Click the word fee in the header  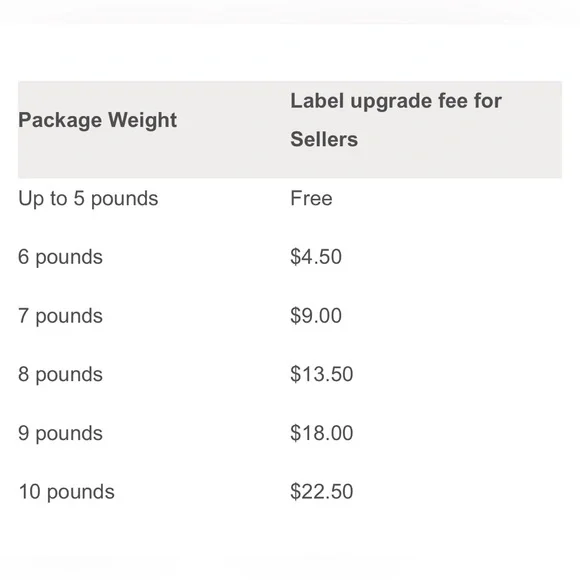point(453,101)
